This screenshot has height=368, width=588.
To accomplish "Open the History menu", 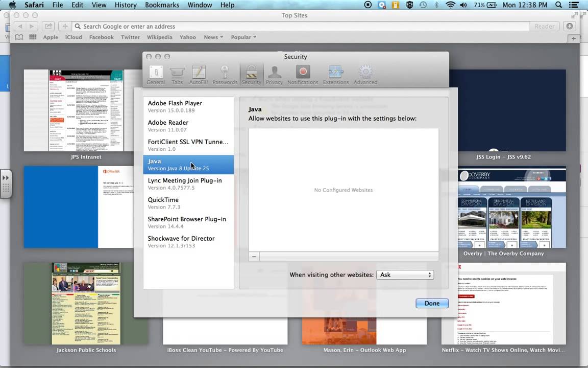I will pos(125,5).
